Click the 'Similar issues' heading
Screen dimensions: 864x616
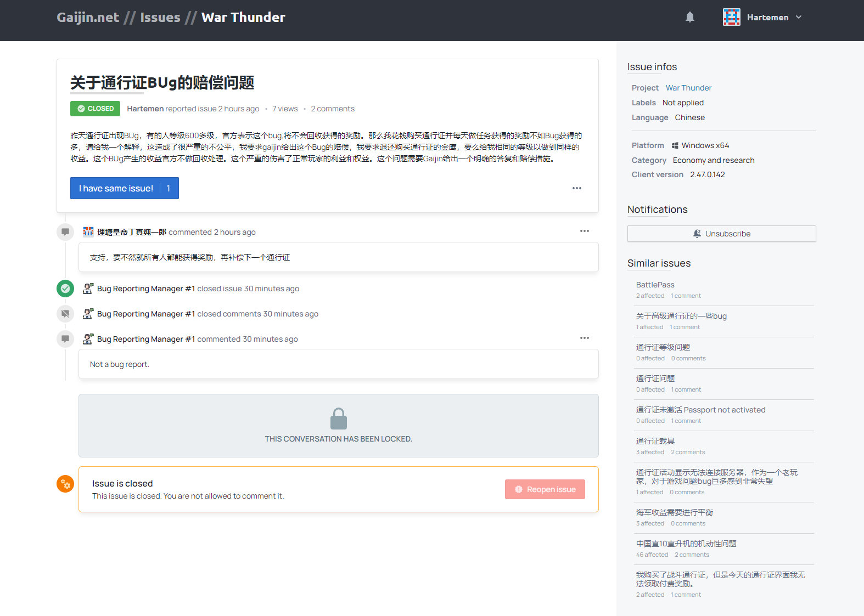659,263
